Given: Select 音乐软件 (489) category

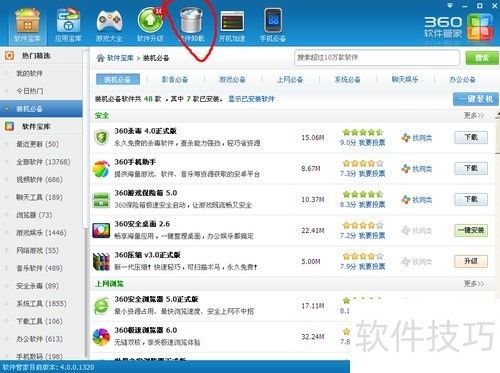Looking at the screenshot, I should coord(41,268).
